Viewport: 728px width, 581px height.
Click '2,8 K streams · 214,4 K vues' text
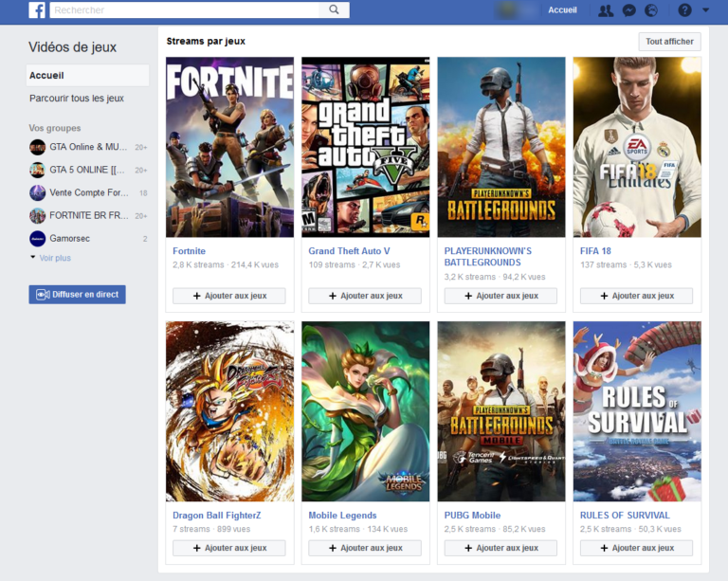pyautogui.click(x=226, y=265)
